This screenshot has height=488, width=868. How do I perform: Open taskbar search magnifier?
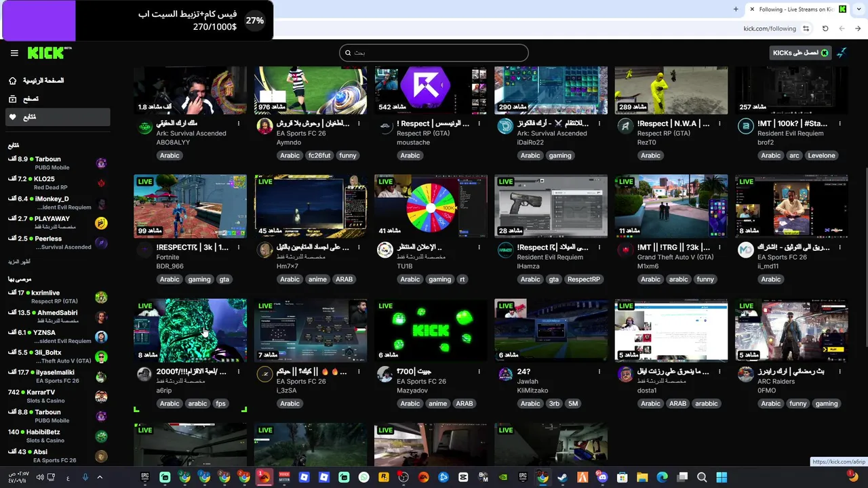[702, 477]
